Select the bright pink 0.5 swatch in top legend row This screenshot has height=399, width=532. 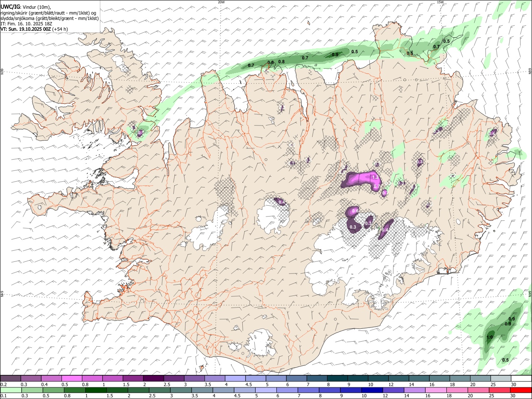[71, 379]
